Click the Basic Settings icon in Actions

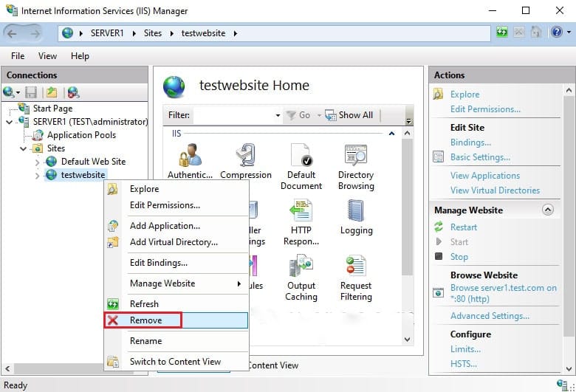coord(438,157)
